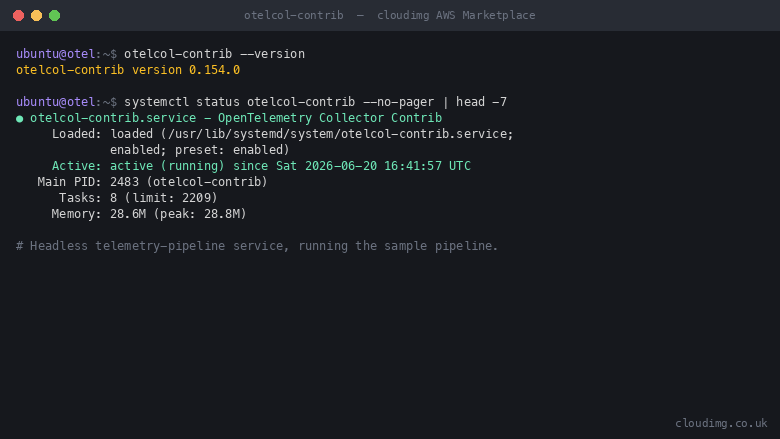Click the cloudimg.co.uk watermark text
Image resolution: width=780 pixels, height=439 pixels.
coord(721,423)
